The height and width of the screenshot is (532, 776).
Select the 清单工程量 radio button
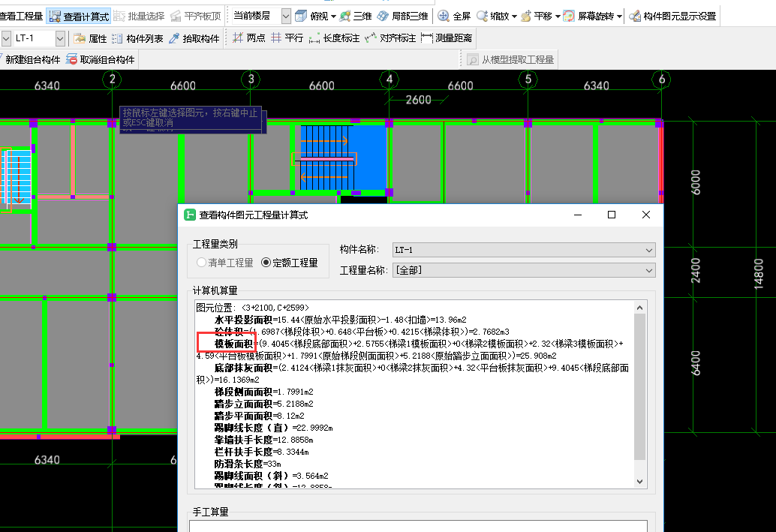201,263
